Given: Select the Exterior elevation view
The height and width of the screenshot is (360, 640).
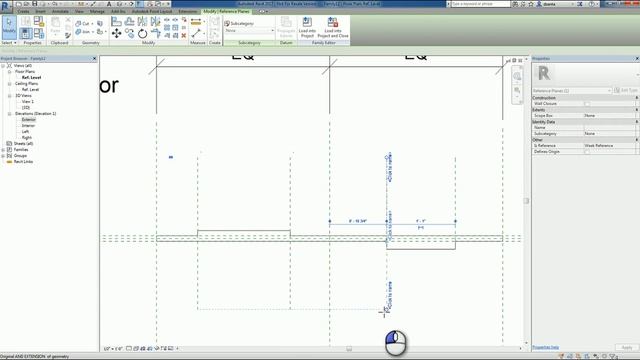Looking at the screenshot, I should pos(29,120).
